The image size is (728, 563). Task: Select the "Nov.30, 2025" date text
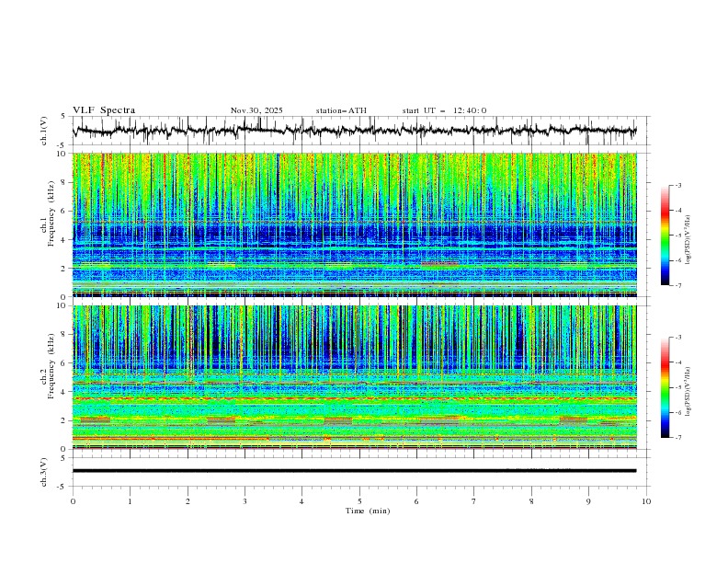point(256,110)
